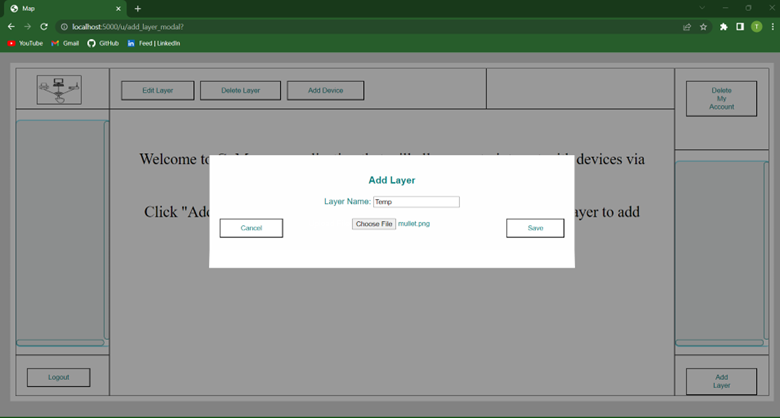Click the browser back arrow
The image size is (780, 418).
pyautogui.click(x=11, y=27)
